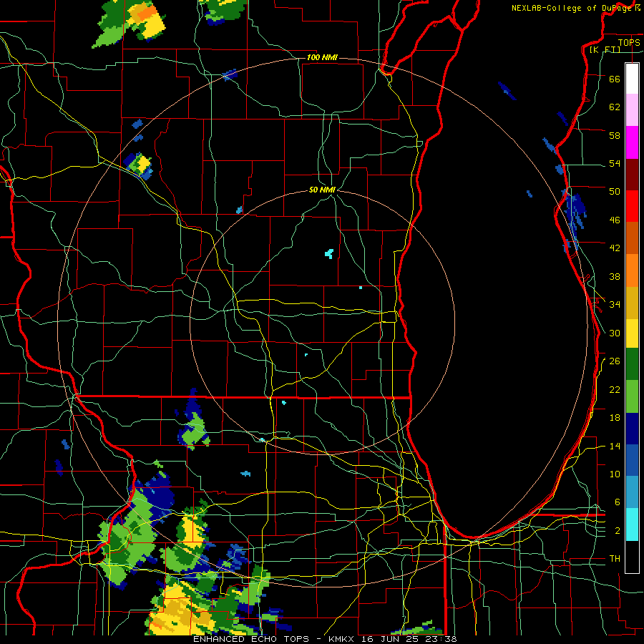Click the '[K FT]' units label
Viewport: 644px width, 644px height.
point(605,49)
